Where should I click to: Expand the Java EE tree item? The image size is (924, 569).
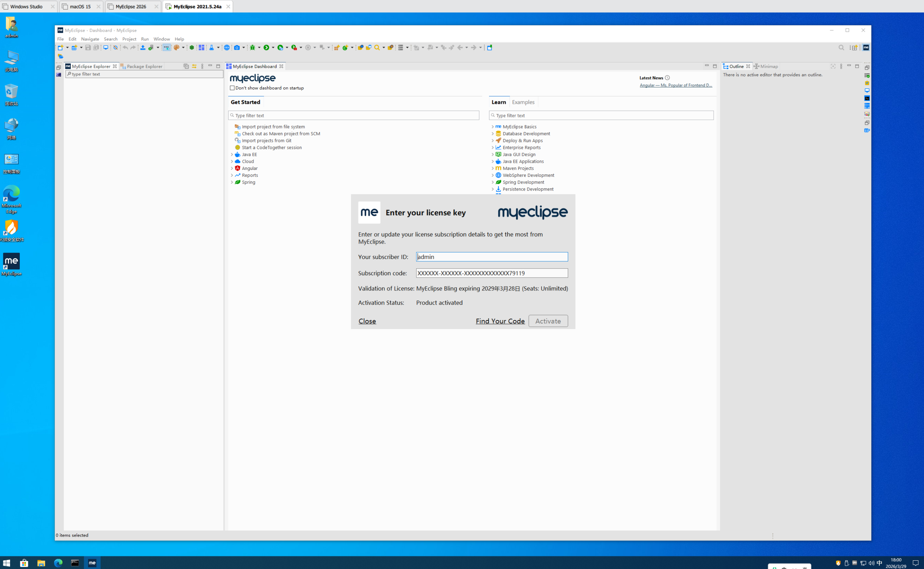pyautogui.click(x=232, y=155)
